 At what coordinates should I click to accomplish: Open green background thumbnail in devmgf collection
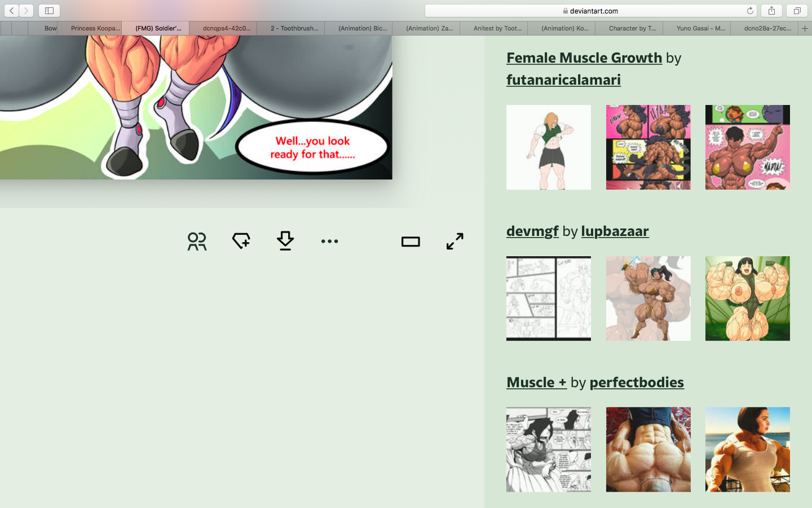[x=748, y=299]
